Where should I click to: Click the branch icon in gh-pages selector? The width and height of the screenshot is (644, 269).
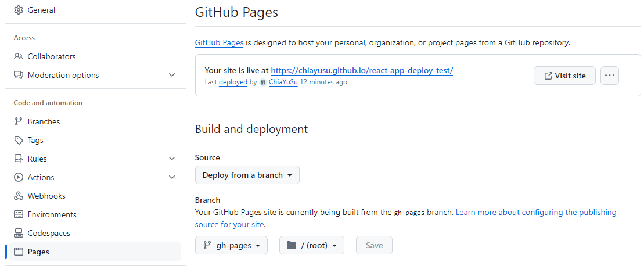tap(207, 246)
